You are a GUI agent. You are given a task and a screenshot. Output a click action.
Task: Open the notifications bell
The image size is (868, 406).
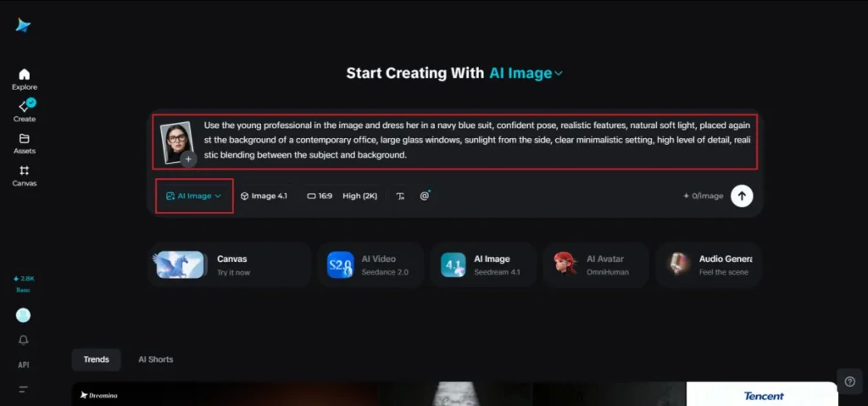(x=24, y=340)
